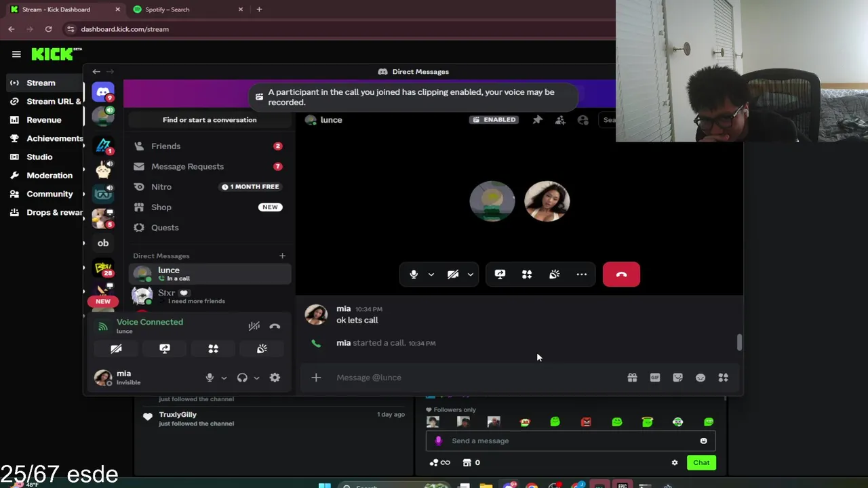Select Stxr direct message

[210, 296]
